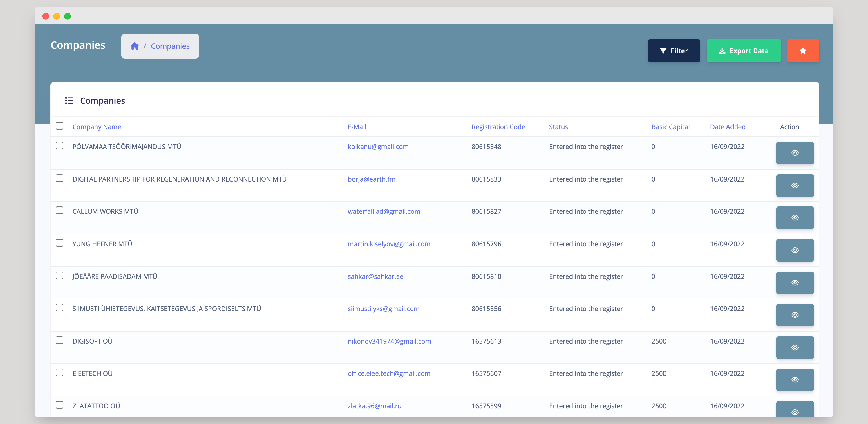Select the DIGITAL PARTNERSHIP row checkbox
The image size is (868, 424).
[59, 178]
